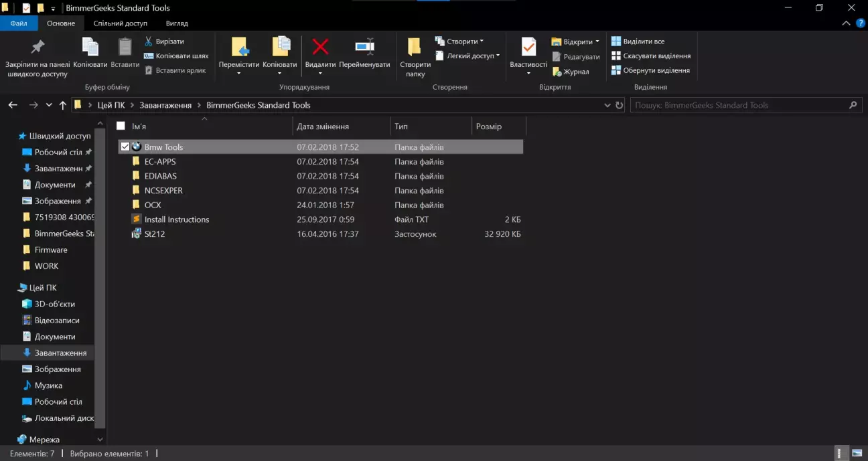Screen dimensions: 868x461
Task: Click Вставити ярлик
Action: coord(174,70)
